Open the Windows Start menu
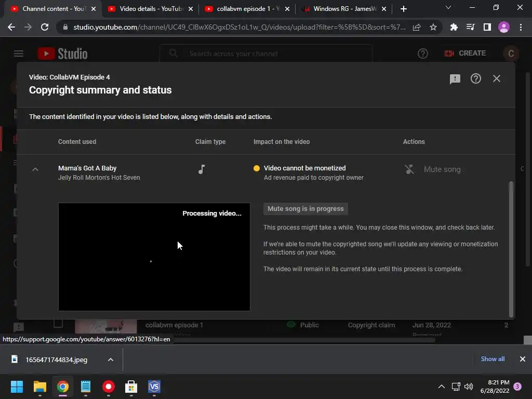This screenshot has width=532, height=399. (17, 387)
